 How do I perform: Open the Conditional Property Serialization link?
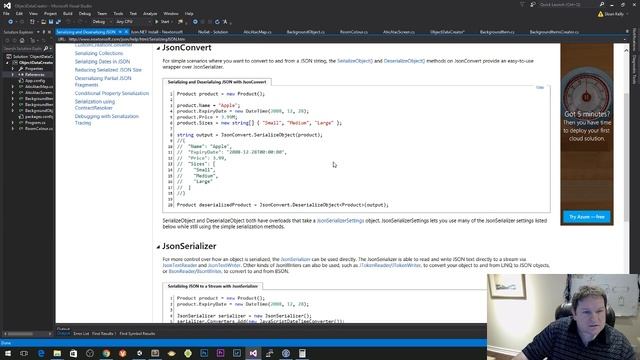pyautogui.click(x=112, y=93)
